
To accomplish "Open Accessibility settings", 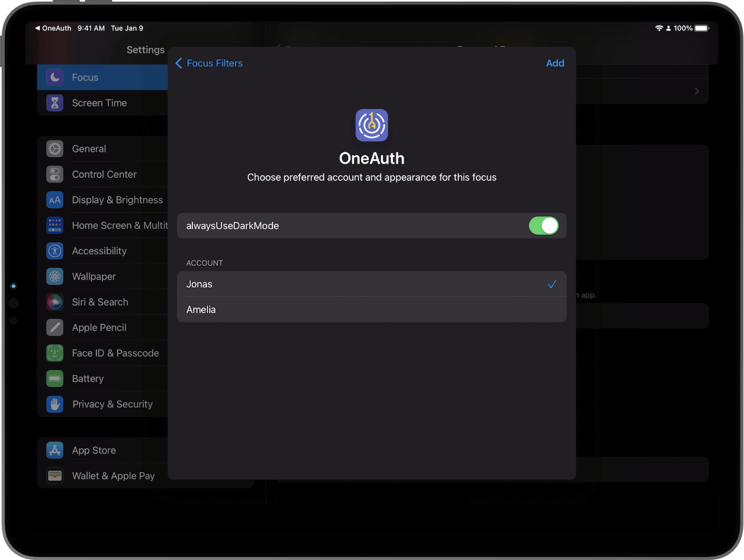I will tap(102, 251).
